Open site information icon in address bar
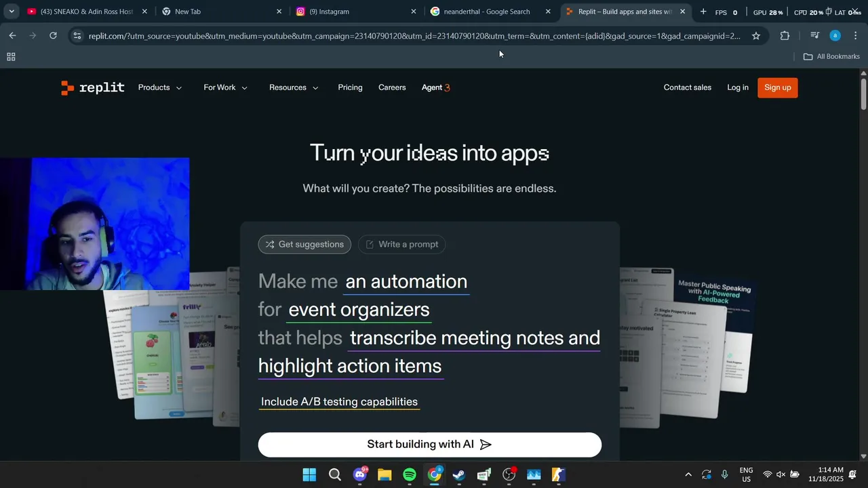This screenshot has width=868, height=488. 77,36
